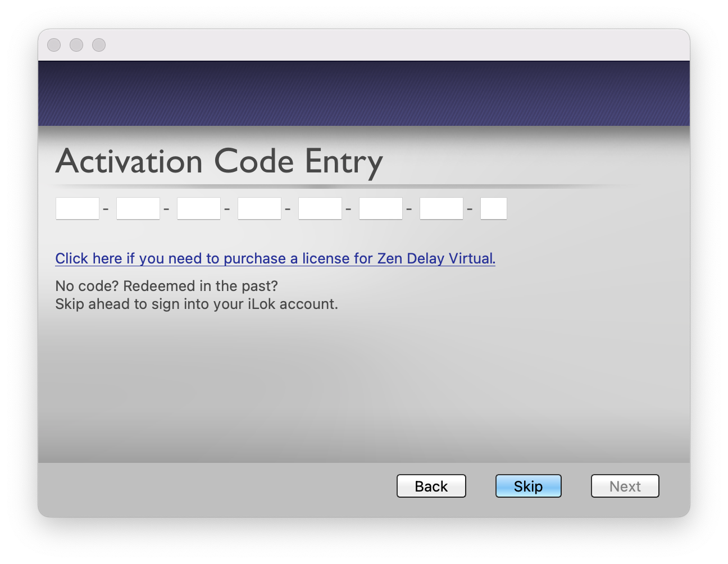Click the sixth activation code field
The height and width of the screenshot is (564, 728).
coord(381,208)
